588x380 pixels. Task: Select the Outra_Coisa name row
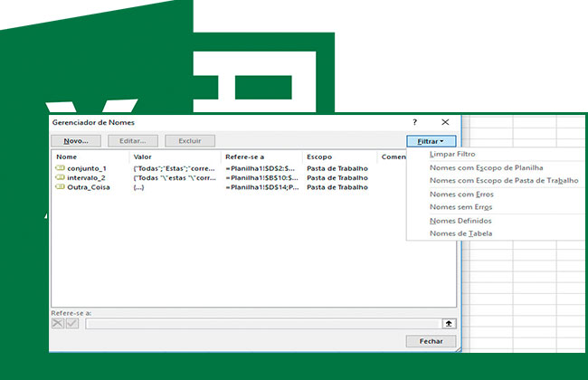click(x=230, y=187)
